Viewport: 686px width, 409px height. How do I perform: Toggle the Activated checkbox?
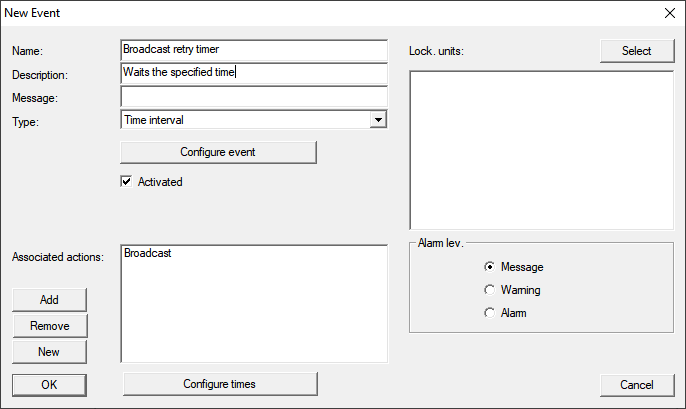tap(127, 182)
